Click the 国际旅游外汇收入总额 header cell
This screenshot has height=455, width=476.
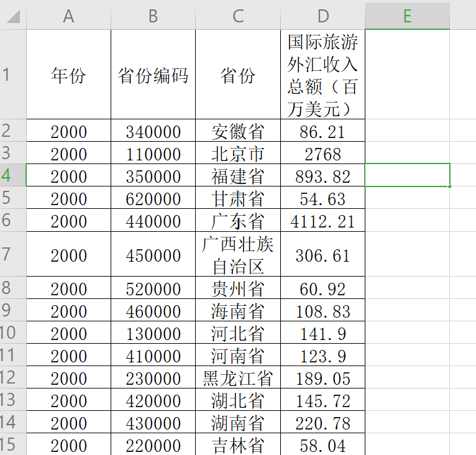pos(323,75)
